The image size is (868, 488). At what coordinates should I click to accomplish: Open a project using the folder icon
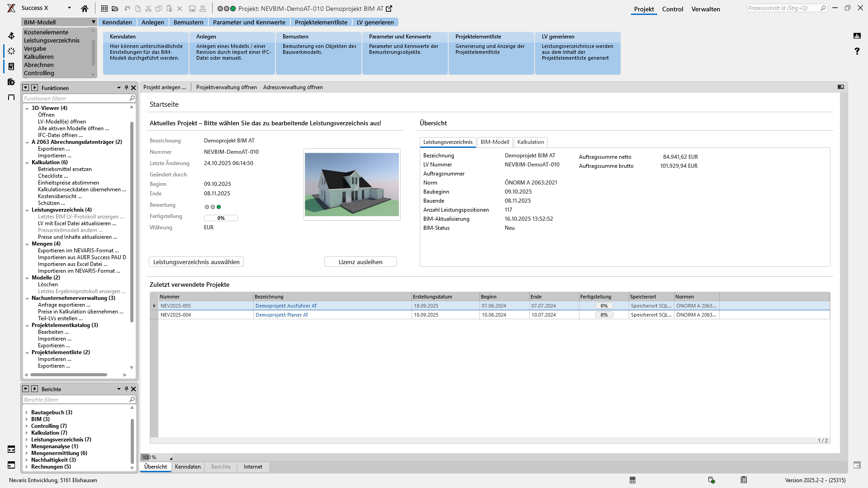[115, 8]
